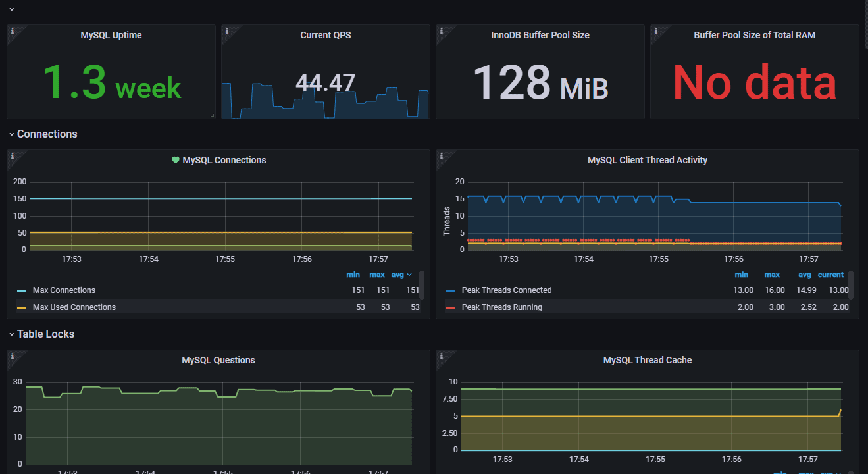The width and height of the screenshot is (868, 474).
Task: Open color picker for Max Connections swatch
Action: pyautogui.click(x=22, y=290)
